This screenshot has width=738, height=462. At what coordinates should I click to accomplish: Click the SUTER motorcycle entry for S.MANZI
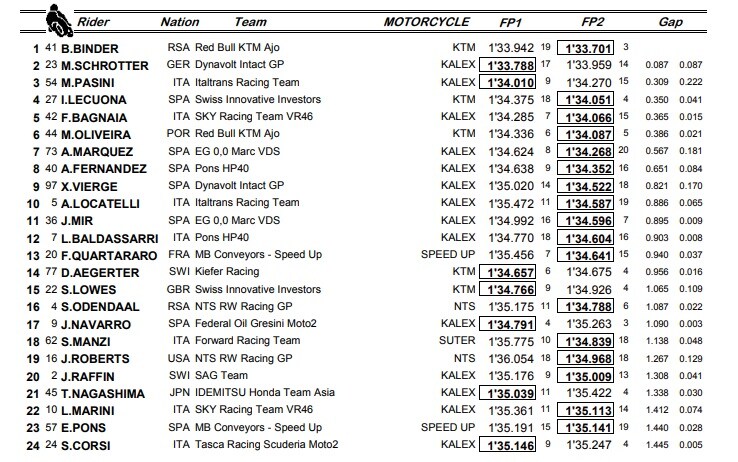(457, 341)
